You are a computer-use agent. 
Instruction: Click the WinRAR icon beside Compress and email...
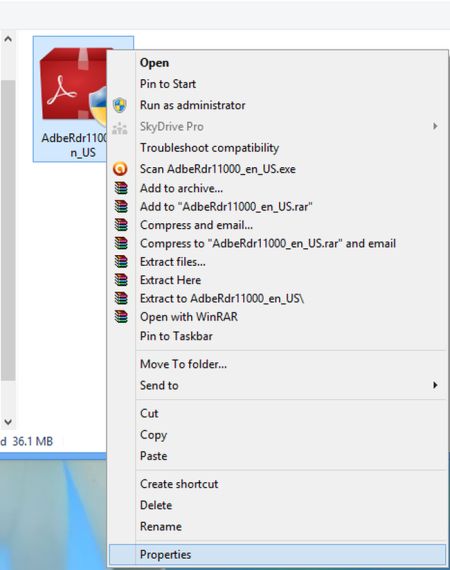click(121, 225)
